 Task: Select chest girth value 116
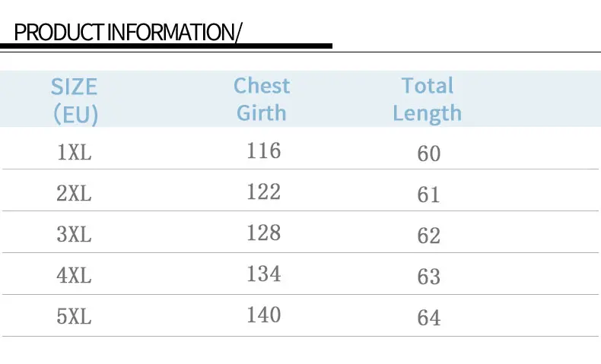(x=263, y=150)
